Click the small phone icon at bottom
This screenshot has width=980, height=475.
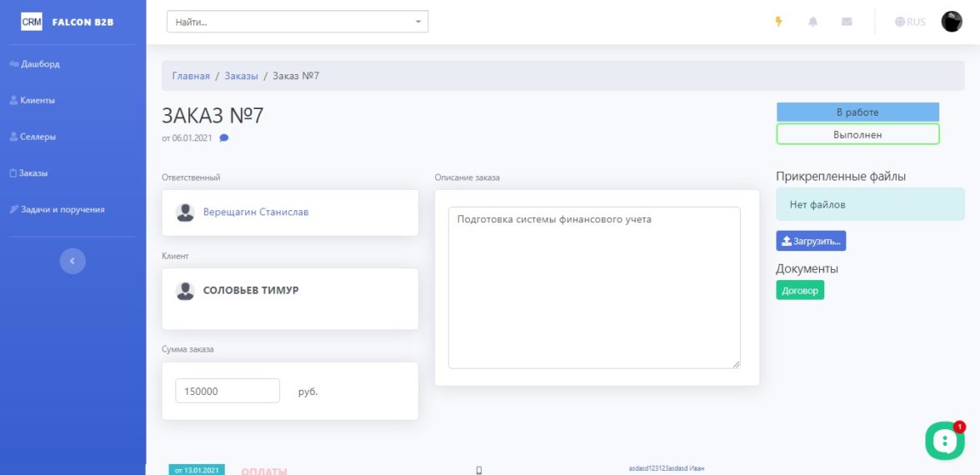point(478,471)
